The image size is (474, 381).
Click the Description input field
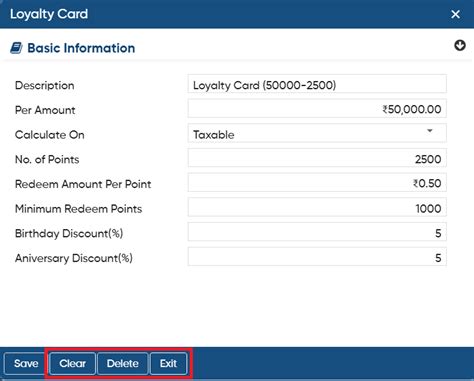pos(317,84)
